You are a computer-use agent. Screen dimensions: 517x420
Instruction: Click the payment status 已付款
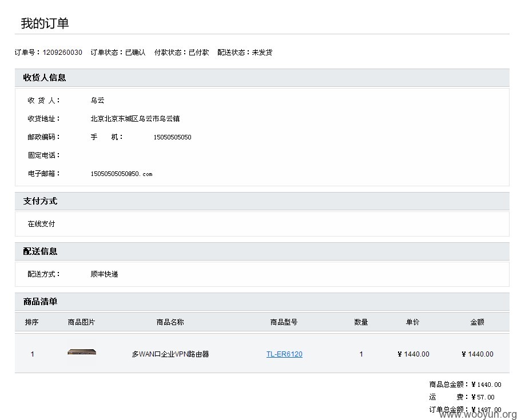click(x=199, y=53)
